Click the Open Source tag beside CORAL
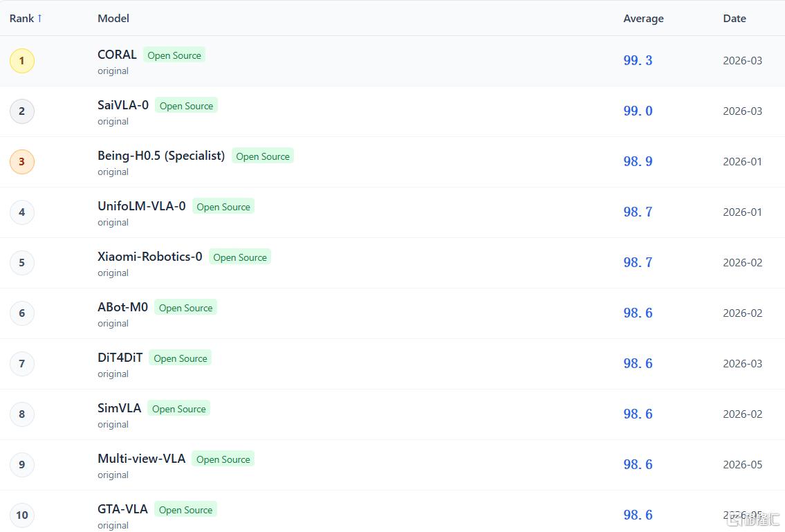 174,55
